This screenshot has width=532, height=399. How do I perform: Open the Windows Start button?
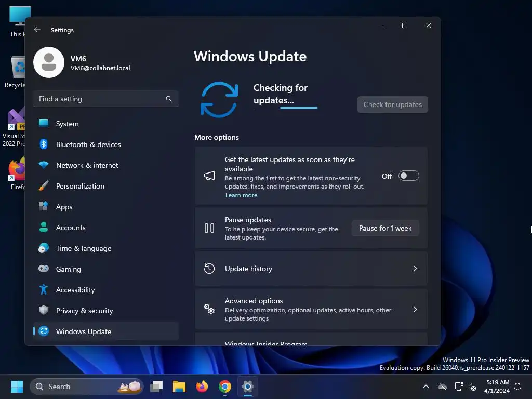pyautogui.click(x=17, y=387)
